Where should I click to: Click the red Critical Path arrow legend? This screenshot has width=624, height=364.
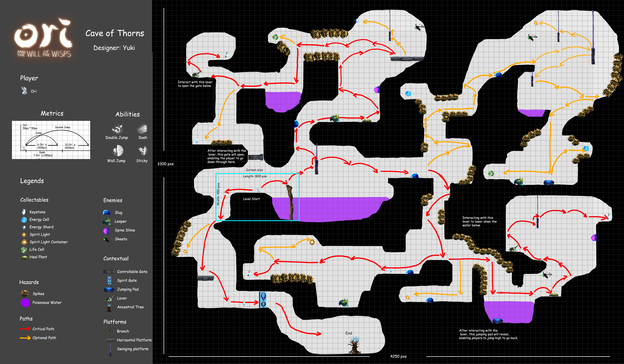click(25, 329)
